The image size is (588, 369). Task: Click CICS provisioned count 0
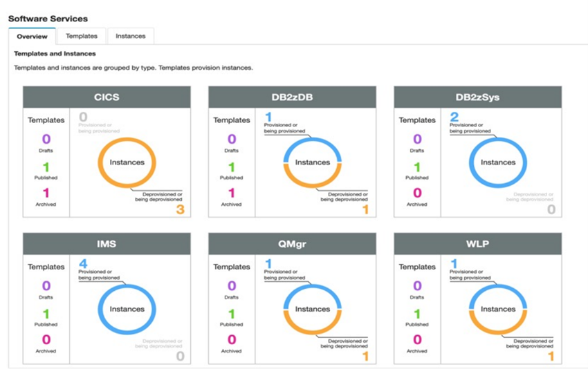coord(83,117)
